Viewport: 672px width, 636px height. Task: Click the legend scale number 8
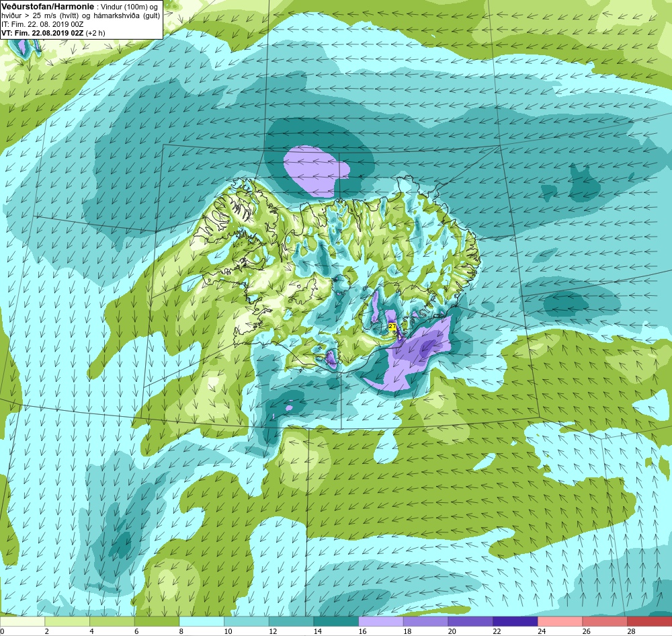[181, 631]
